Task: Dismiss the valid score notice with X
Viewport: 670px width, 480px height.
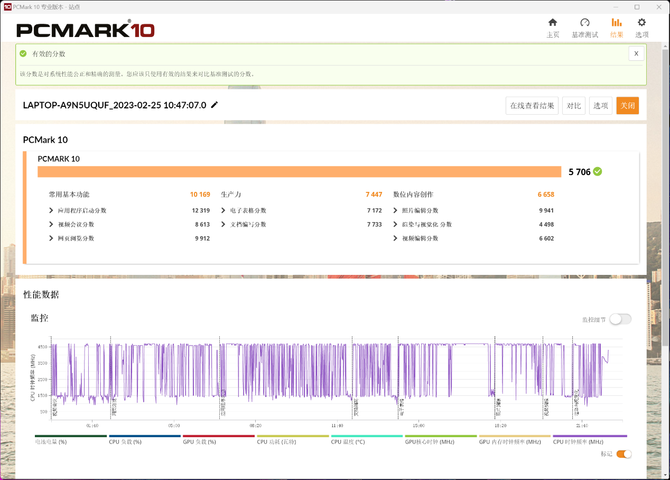Action: (636, 53)
